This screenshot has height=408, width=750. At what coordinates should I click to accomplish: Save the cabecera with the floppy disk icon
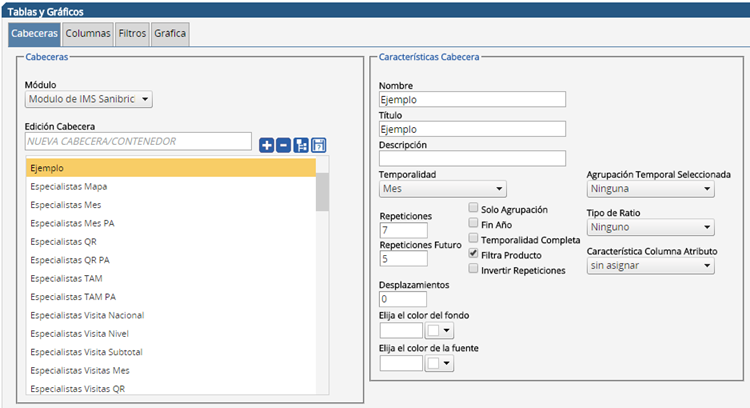(x=319, y=145)
